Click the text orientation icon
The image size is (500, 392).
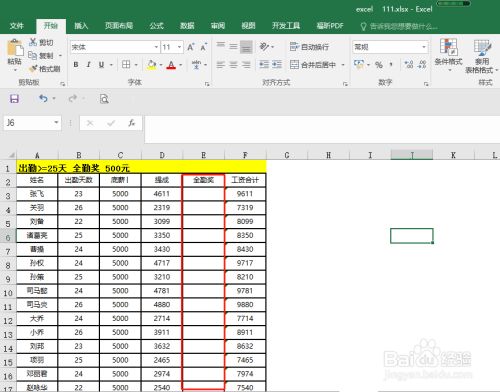point(264,47)
